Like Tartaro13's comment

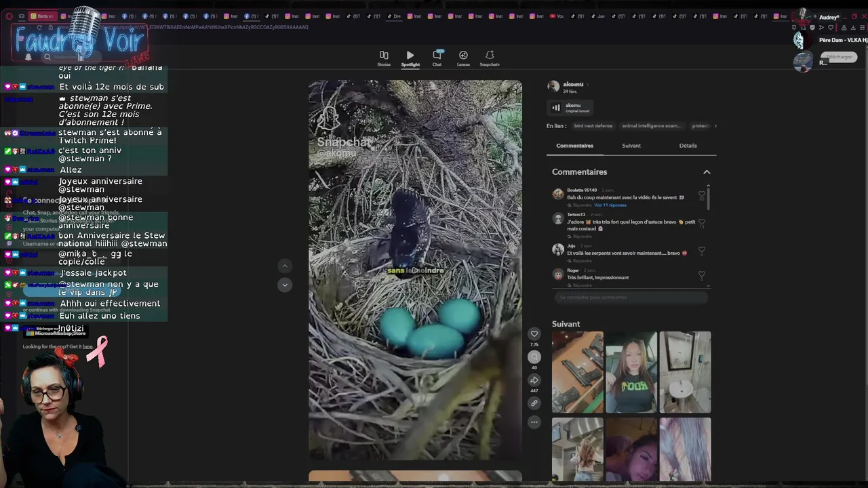[702, 222]
